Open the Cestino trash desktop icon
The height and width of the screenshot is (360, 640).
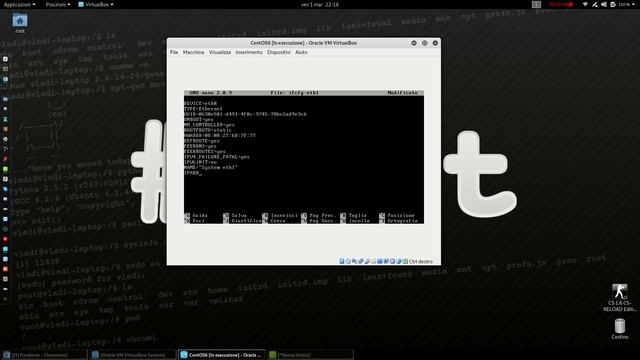tap(620, 329)
